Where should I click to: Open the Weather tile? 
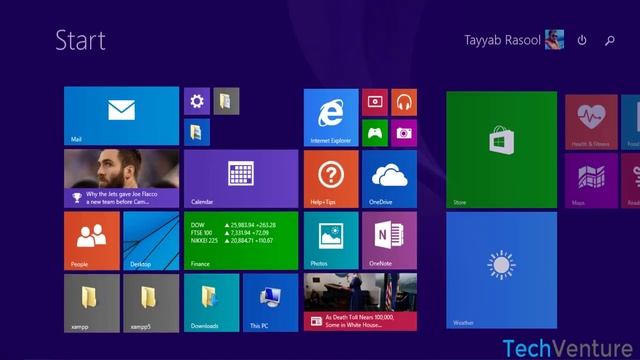pyautogui.click(x=501, y=270)
